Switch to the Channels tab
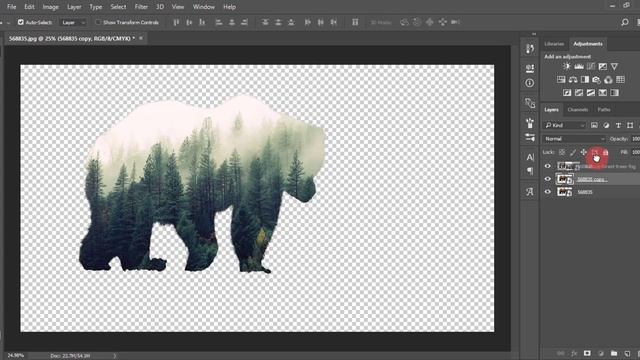 [578, 109]
